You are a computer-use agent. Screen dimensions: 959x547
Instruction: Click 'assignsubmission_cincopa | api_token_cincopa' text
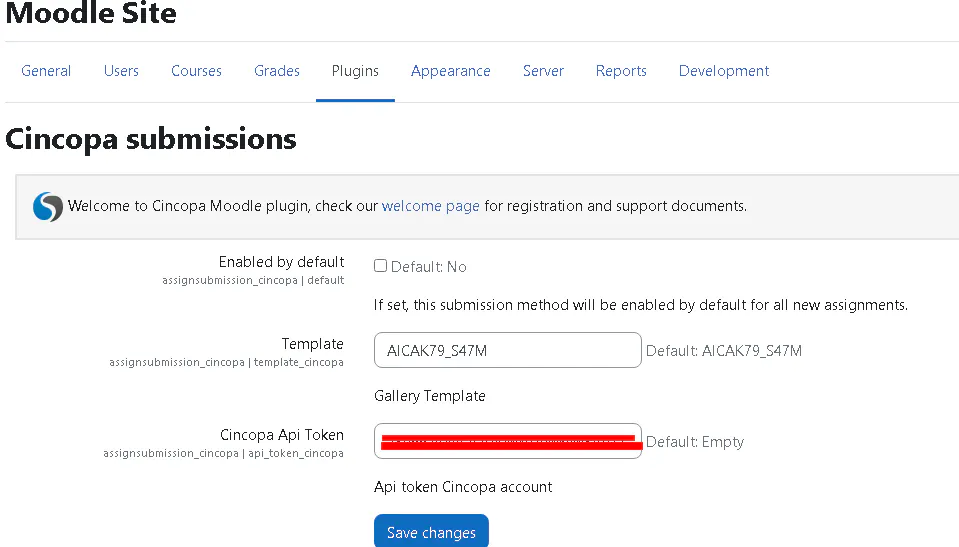click(223, 453)
